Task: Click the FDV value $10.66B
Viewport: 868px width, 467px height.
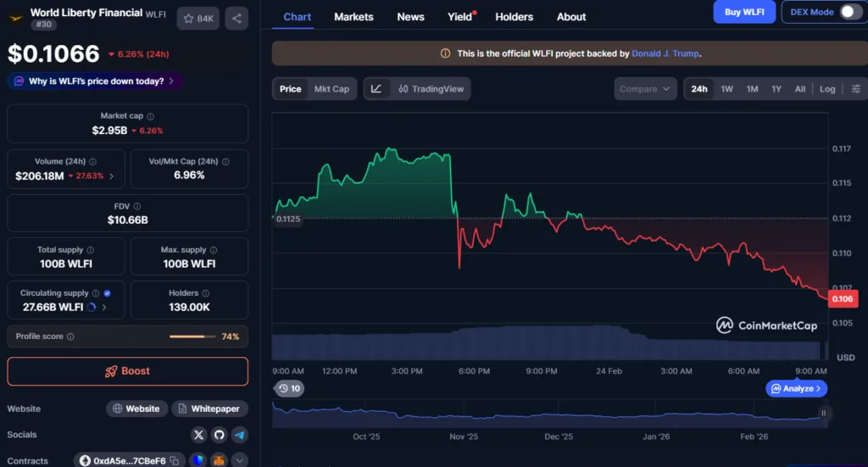Action: tap(128, 220)
